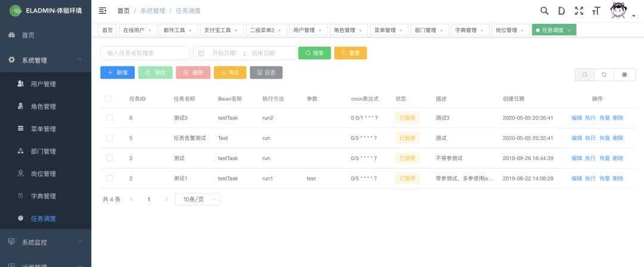644x267 pixels.
Task: Collapse the 系统管理 sidebar menu arrow
Action: click(x=80, y=60)
